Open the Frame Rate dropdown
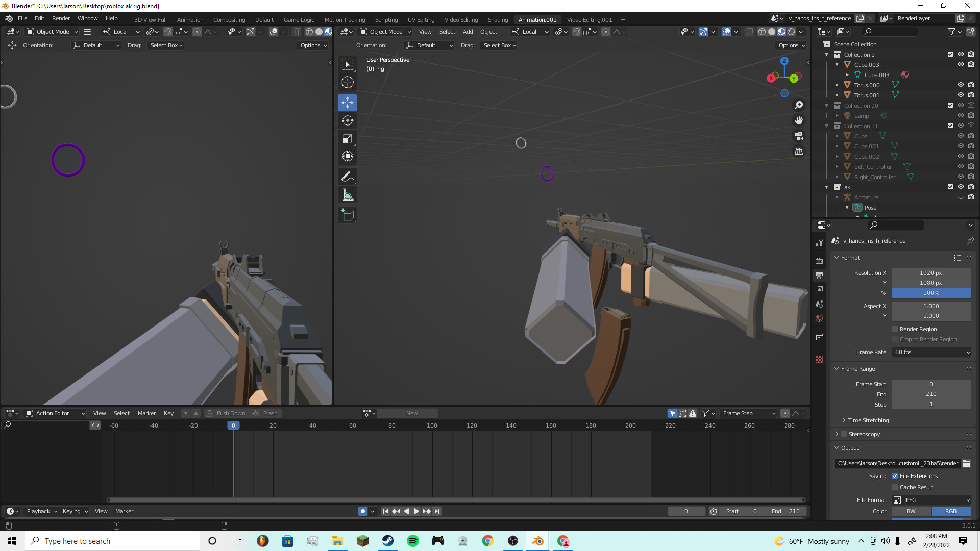The width and height of the screenshot is (980, 551). 932,352
